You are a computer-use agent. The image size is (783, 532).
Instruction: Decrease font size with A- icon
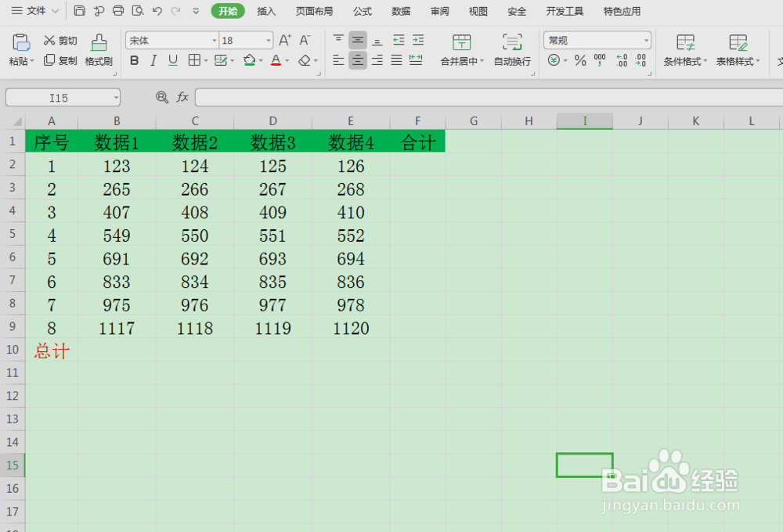pos(305,41)
